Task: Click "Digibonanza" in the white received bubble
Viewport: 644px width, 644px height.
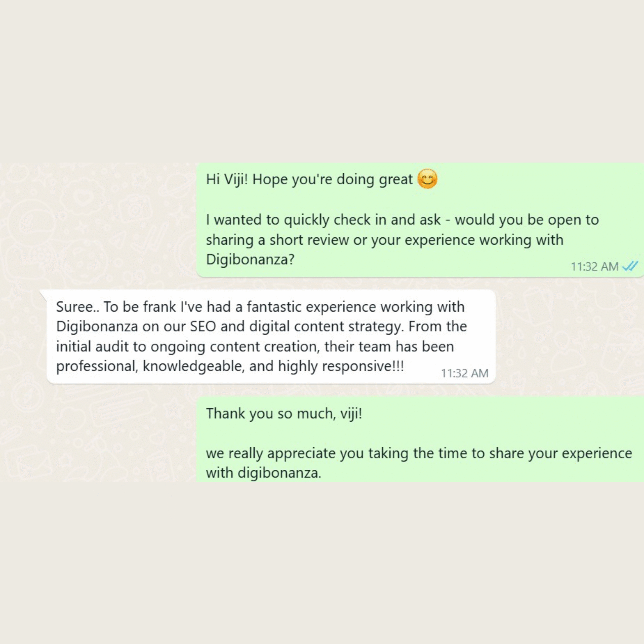Action: (x=97, y=326)
